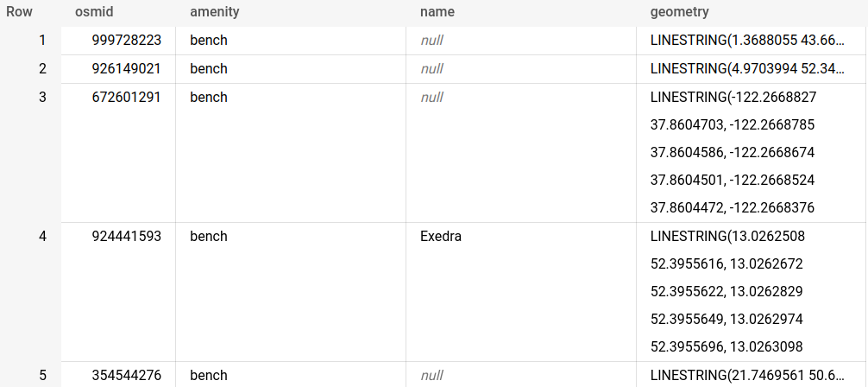The image size is (868, 387).
Task: Select the bench amenity cell in row 2
Action: pos(209,69)
